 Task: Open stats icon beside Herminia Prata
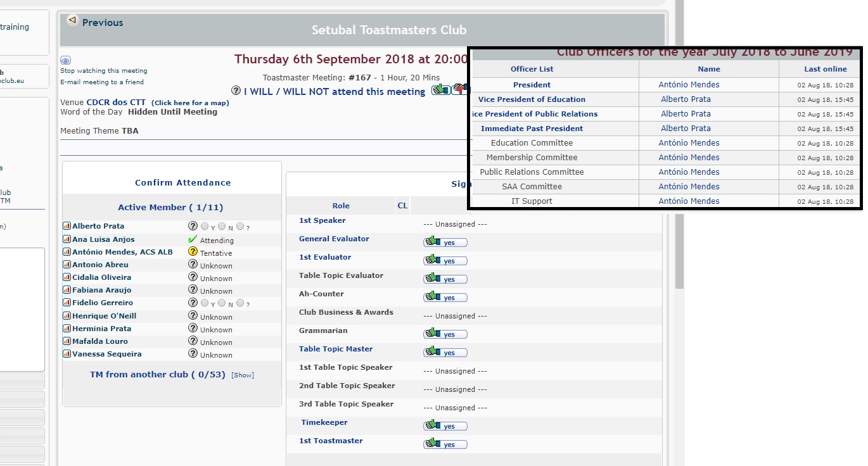coord(67,329)
